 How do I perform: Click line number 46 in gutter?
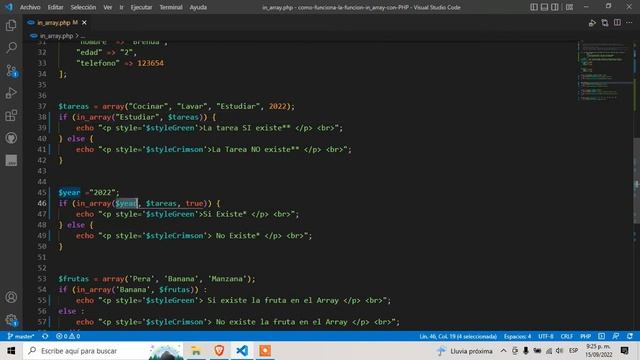click(x=42, y=203)
